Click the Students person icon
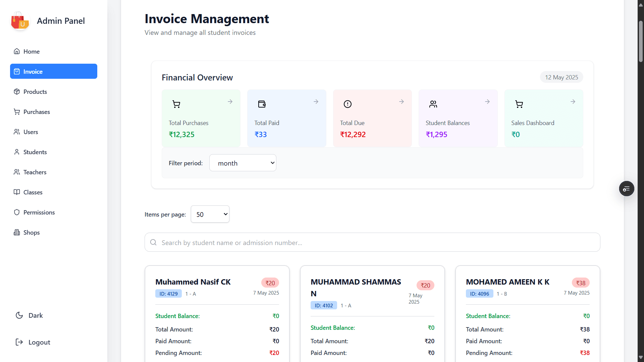This screenshot has height=362, width=644. pos(17,152)
